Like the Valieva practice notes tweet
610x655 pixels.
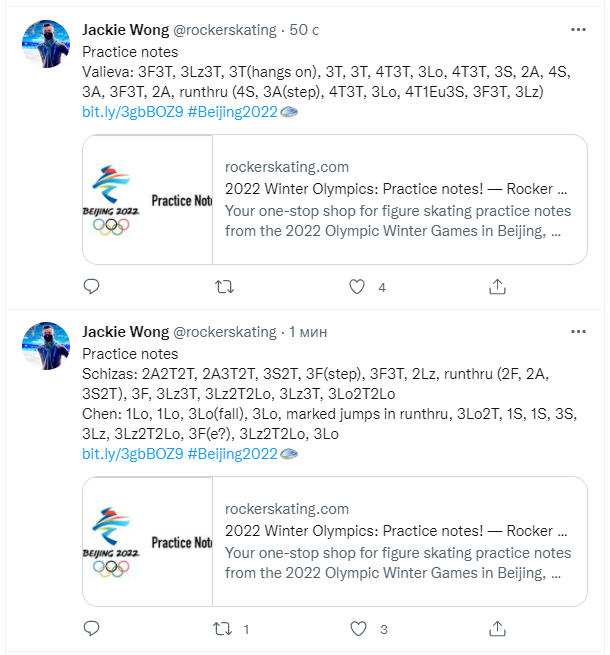coord(357,287)
